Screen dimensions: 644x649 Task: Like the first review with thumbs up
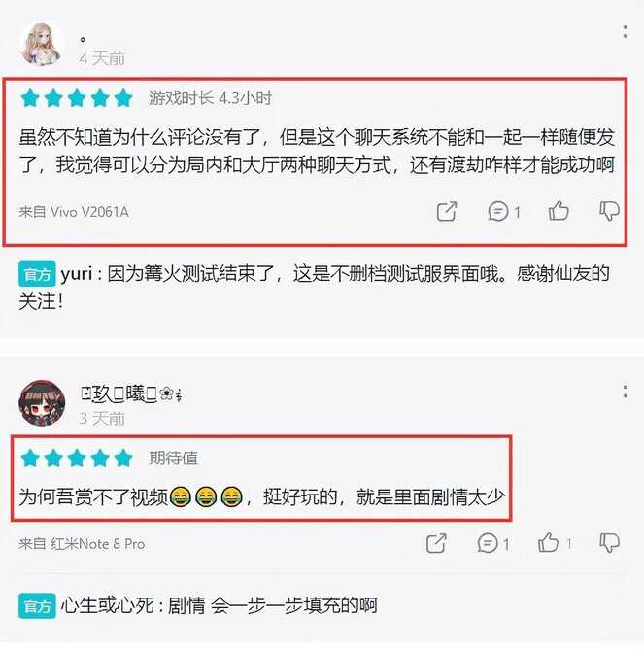click(x=559, y=211)
